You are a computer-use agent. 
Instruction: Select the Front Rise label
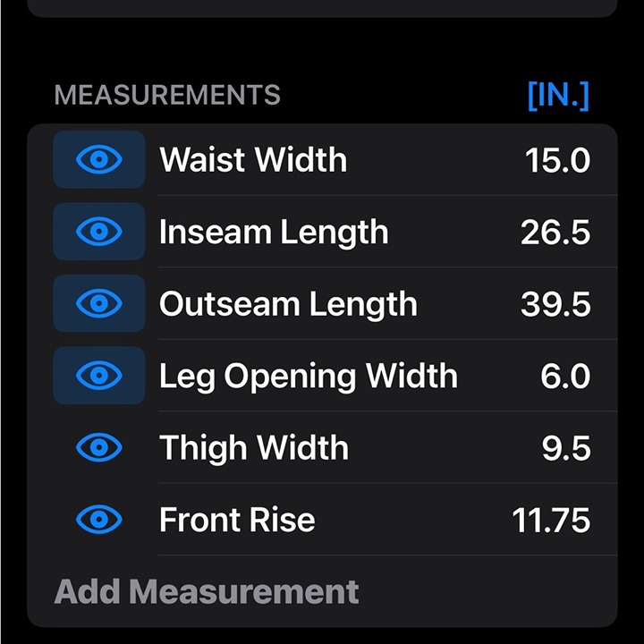click(x=237, y=520)
